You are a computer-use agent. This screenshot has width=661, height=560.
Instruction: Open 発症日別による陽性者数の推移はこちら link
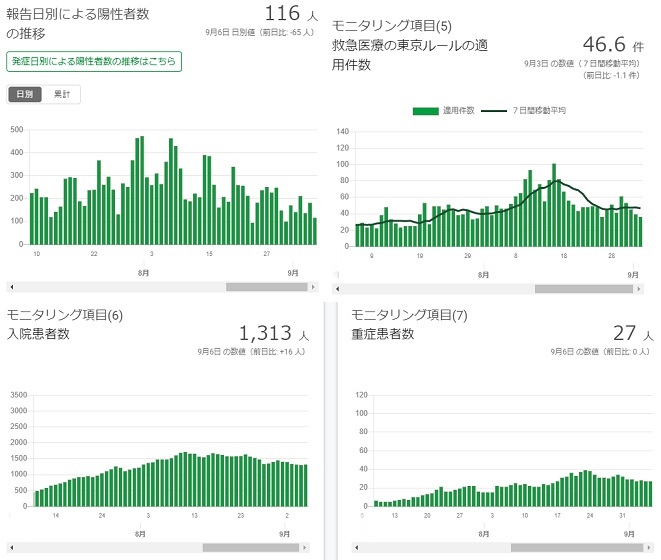94,62
